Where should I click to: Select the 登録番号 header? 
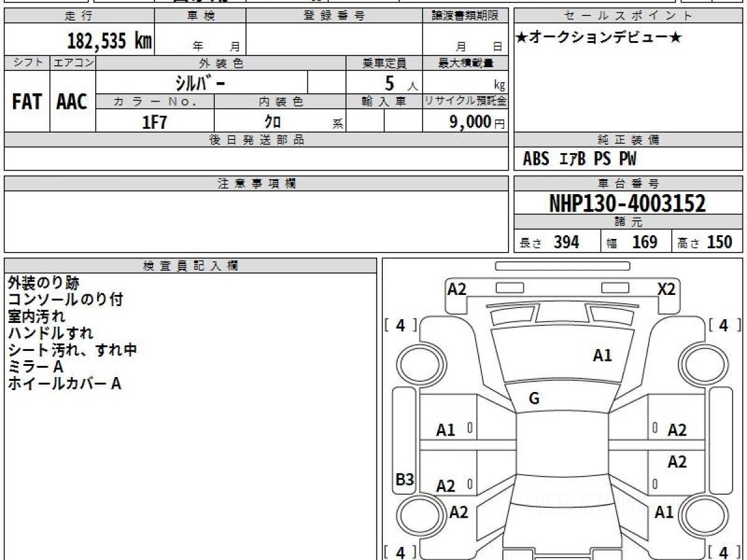pos(334,16)
